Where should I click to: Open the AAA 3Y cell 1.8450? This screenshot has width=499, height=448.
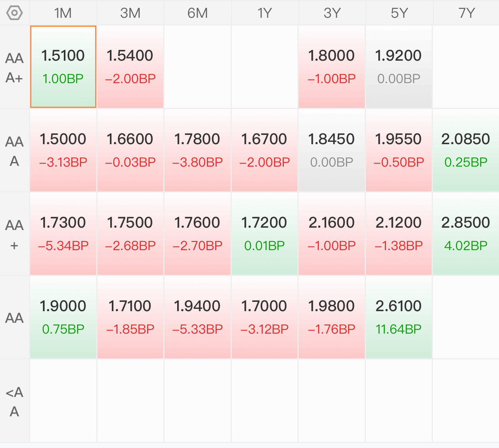[332, 150]
